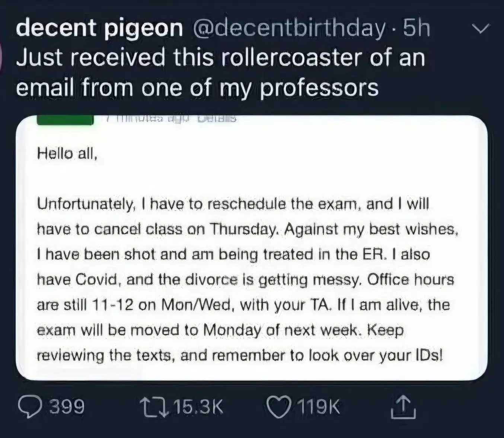Click the line ending "look over your IDs!"
Viewport: 504px width, 438px height.
240,355
